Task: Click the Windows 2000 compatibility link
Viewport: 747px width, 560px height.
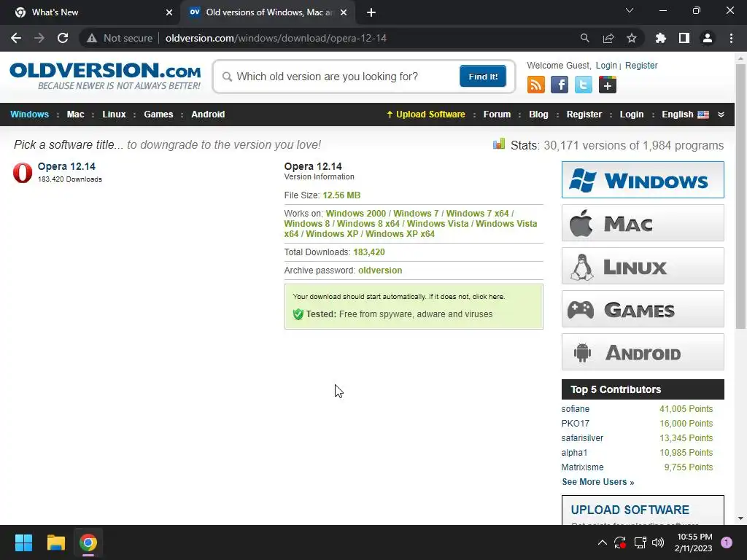Action: (x=356, y=214)
